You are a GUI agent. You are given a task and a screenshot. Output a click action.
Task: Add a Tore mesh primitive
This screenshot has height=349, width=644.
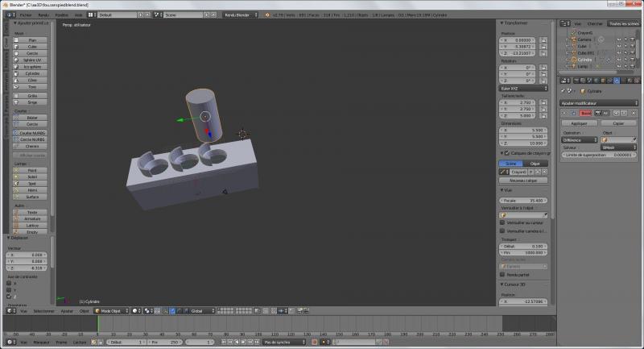(x=32, y=87)
